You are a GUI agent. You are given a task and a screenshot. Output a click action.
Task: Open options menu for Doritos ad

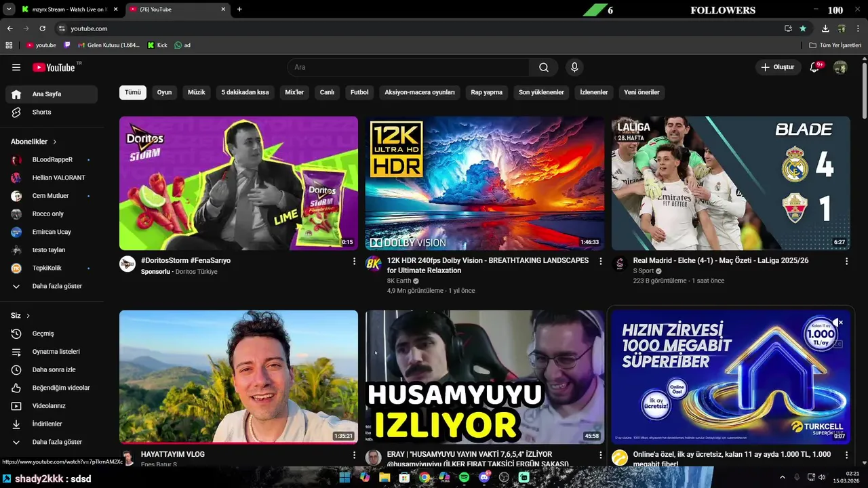[x=354, y=261]
